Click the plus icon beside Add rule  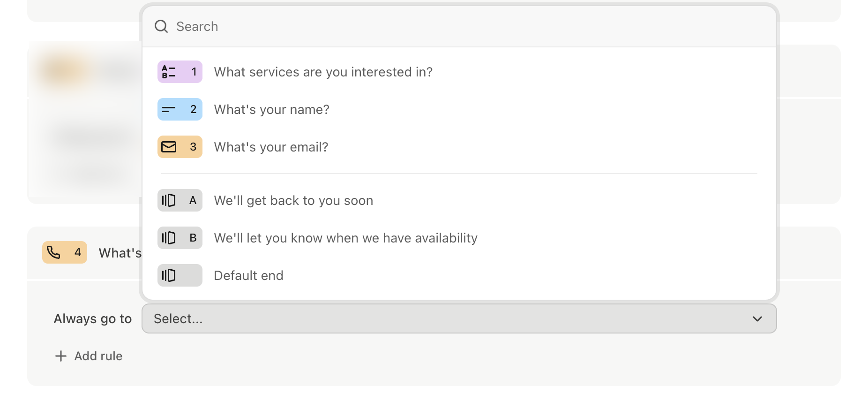(x=61, y=356)
